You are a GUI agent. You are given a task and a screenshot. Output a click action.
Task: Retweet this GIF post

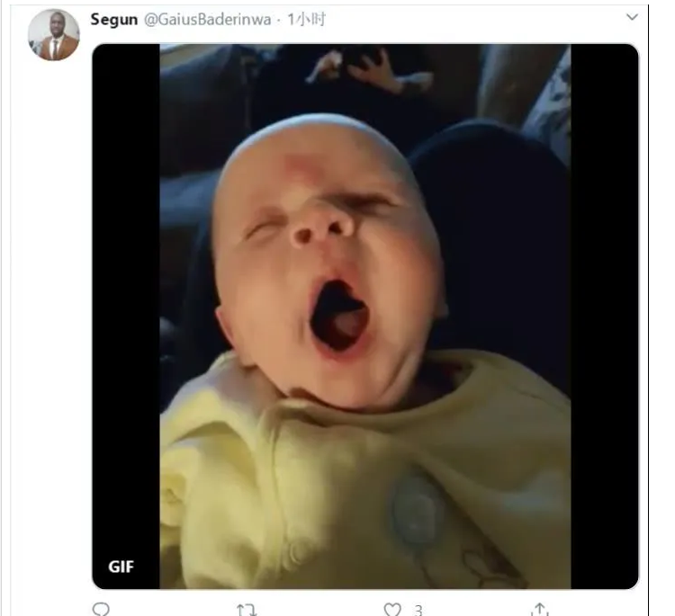tap(247, 610)
